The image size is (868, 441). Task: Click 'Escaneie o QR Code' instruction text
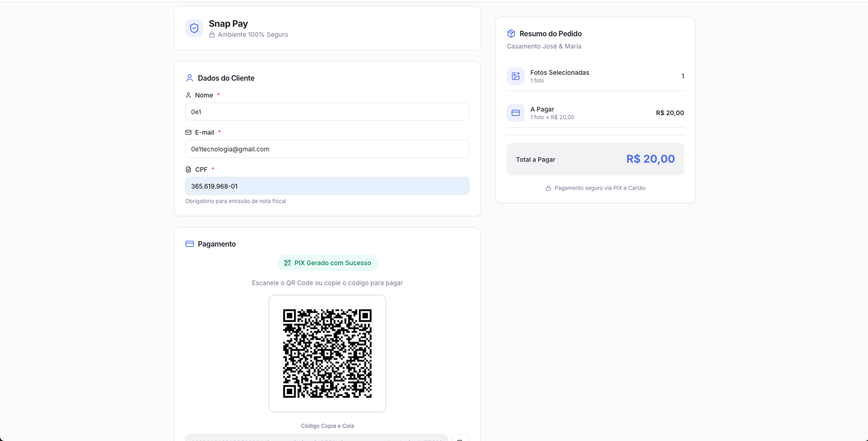click(x=327, y=283)
